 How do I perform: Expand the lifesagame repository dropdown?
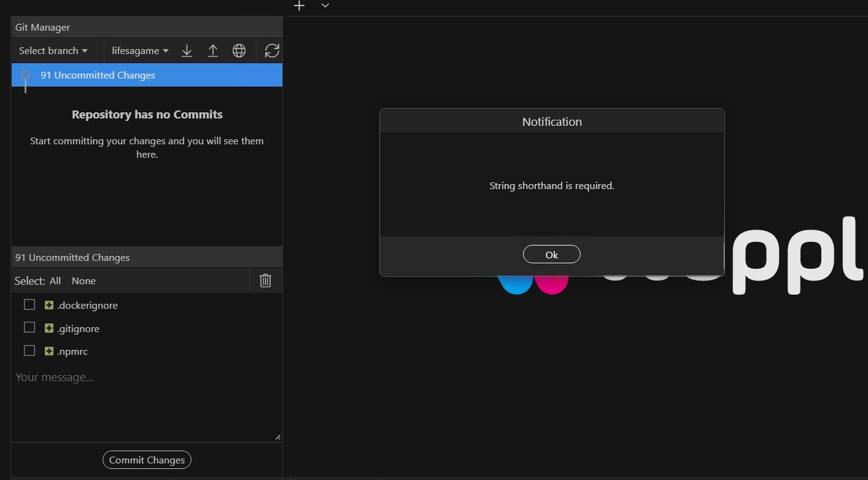point(140,51)
